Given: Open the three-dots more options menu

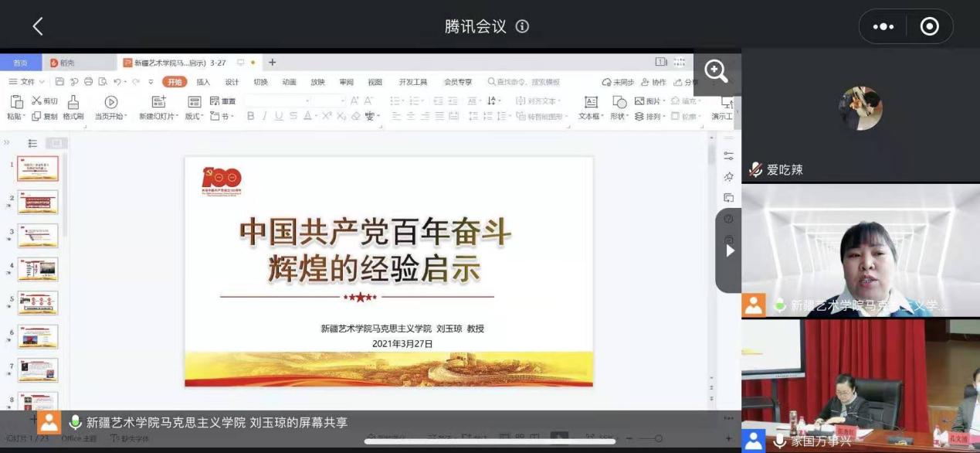Looking at the screenshot, I should coord(883,27).
